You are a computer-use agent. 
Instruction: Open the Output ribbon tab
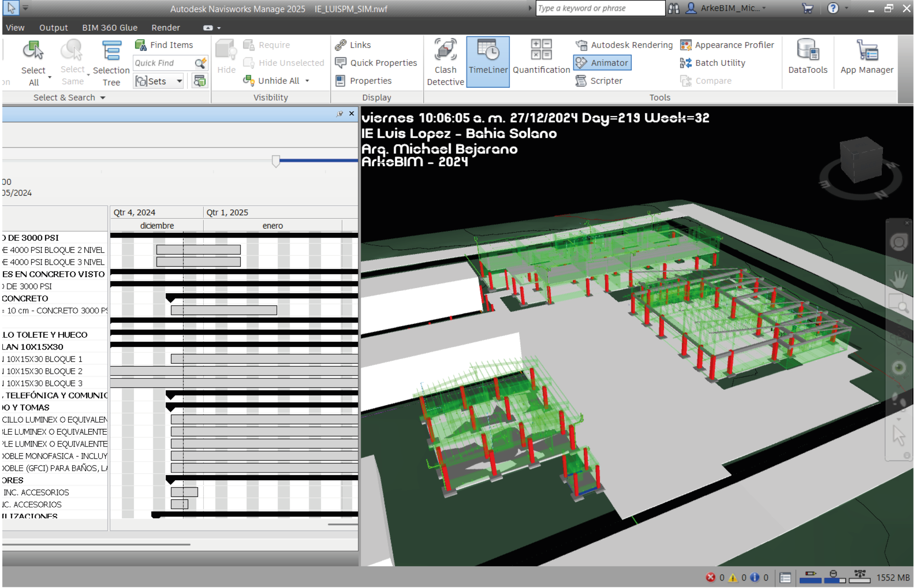[54, 27]
